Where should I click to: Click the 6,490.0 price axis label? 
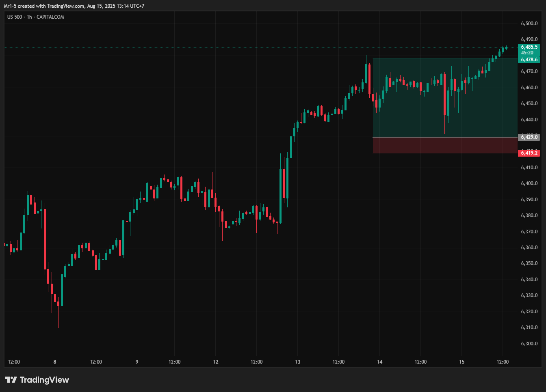point(529,39)
